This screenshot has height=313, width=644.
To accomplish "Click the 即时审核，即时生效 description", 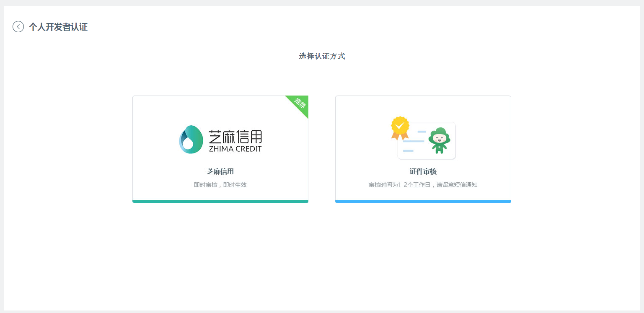I will pos(220,185).
